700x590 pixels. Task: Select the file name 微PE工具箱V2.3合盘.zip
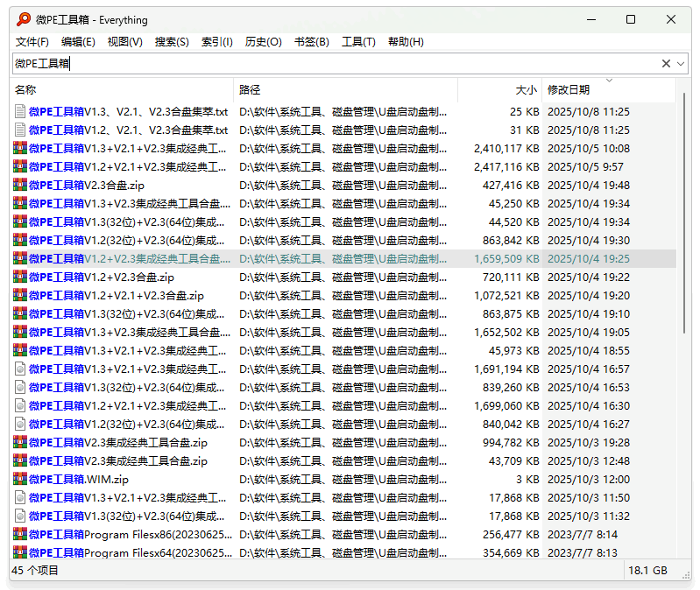coord(87,185)
